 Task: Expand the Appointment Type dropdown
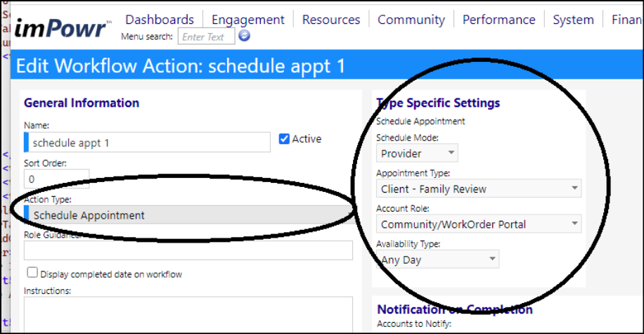point(479,188)
